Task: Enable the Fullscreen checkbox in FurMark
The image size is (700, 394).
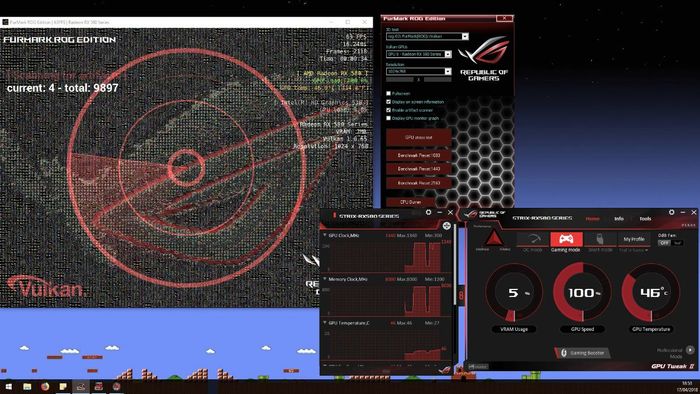Action: [x=388, y=93]
